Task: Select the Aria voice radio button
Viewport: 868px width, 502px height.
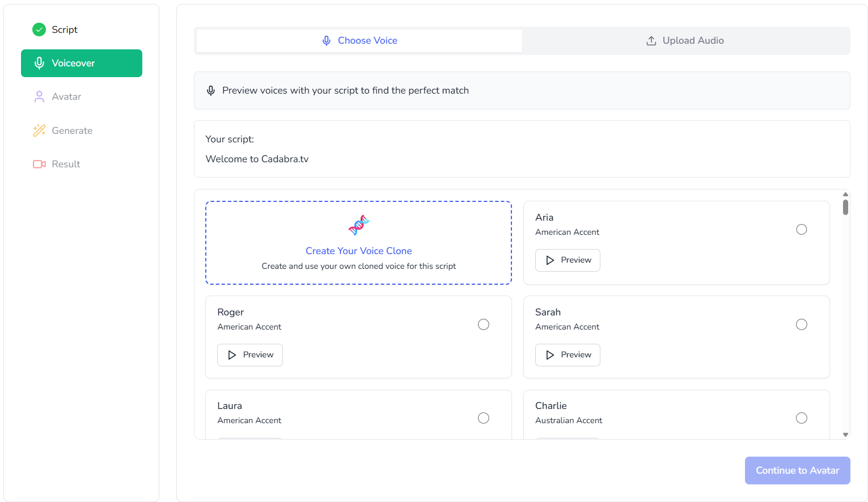Action: (x=801, y=230)
